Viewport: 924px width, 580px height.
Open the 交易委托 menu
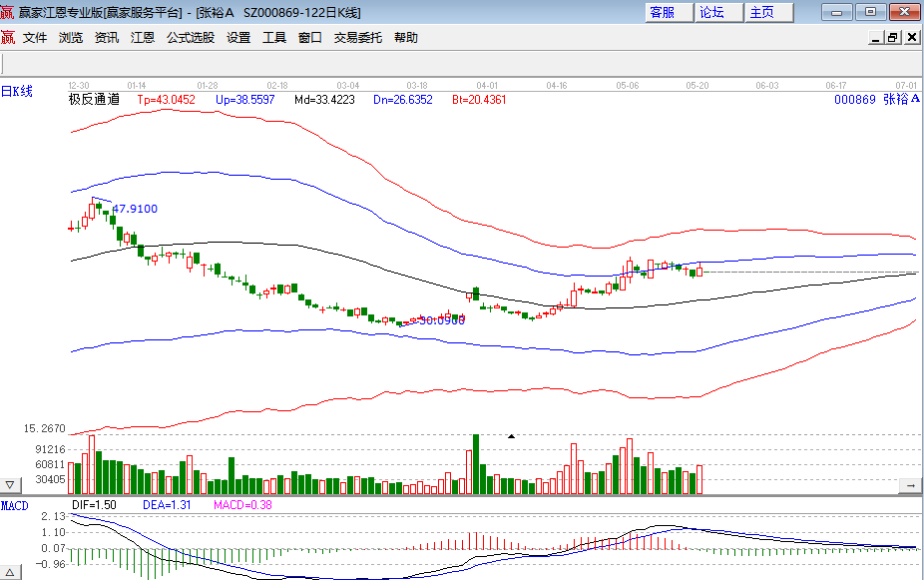click(357, 38)
